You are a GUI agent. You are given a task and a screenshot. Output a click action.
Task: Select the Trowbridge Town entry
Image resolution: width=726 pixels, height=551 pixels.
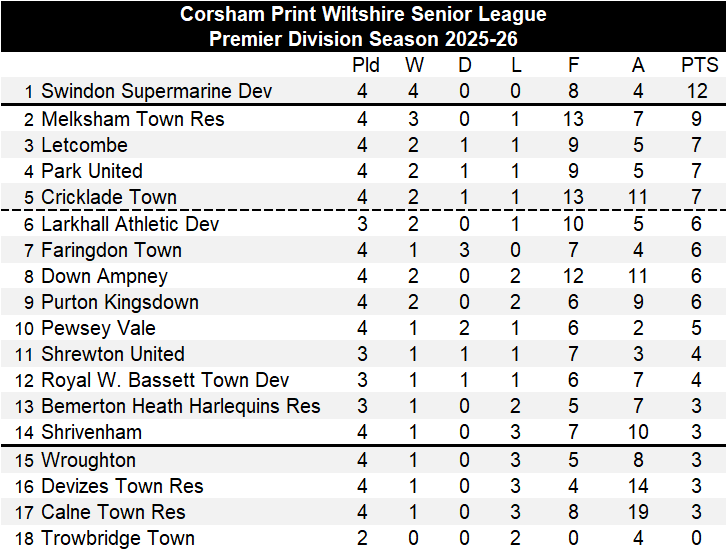(117, 538)
